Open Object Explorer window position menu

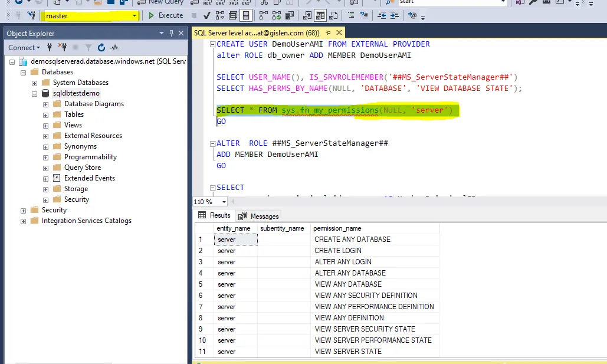point(162,33)
